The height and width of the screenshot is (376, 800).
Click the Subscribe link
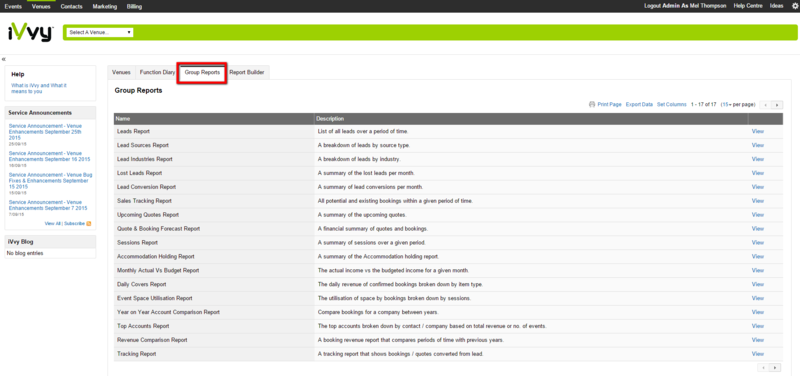(74, 223)
